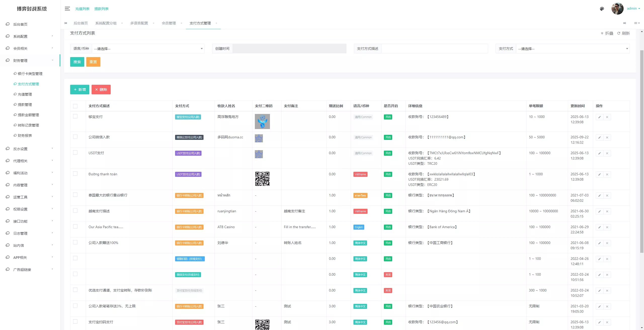
Task: Toggle the select-all header checkbox
Action: [75, 106]
